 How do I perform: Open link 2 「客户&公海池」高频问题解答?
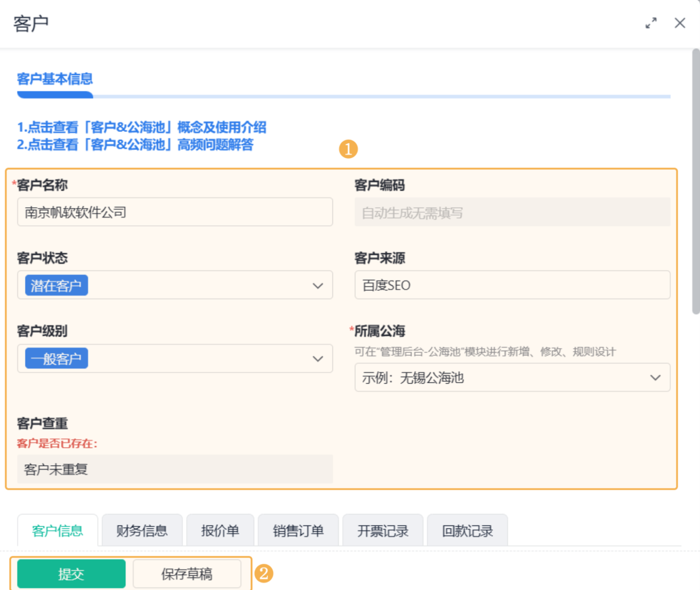click(x=135, y=145)
